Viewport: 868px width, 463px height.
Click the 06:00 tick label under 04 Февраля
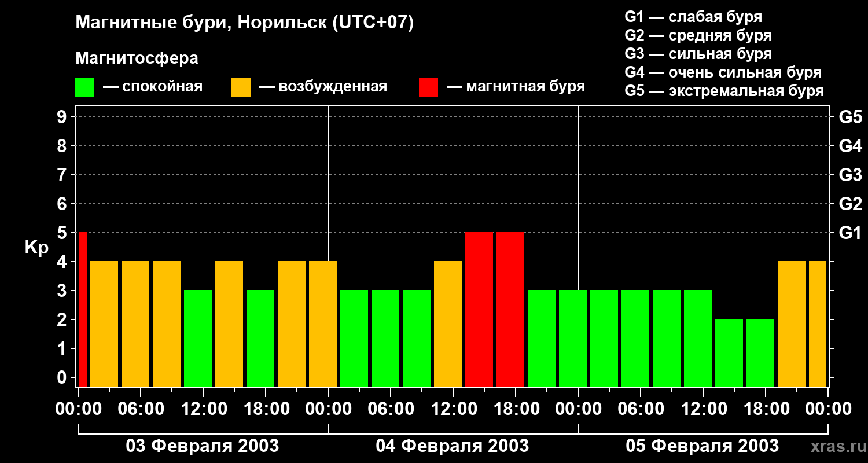[x=391, y=409]
